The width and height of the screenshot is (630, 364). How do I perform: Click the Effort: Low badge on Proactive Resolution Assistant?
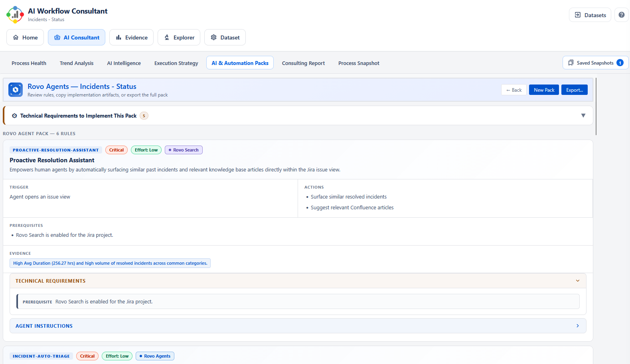[146, 150]
